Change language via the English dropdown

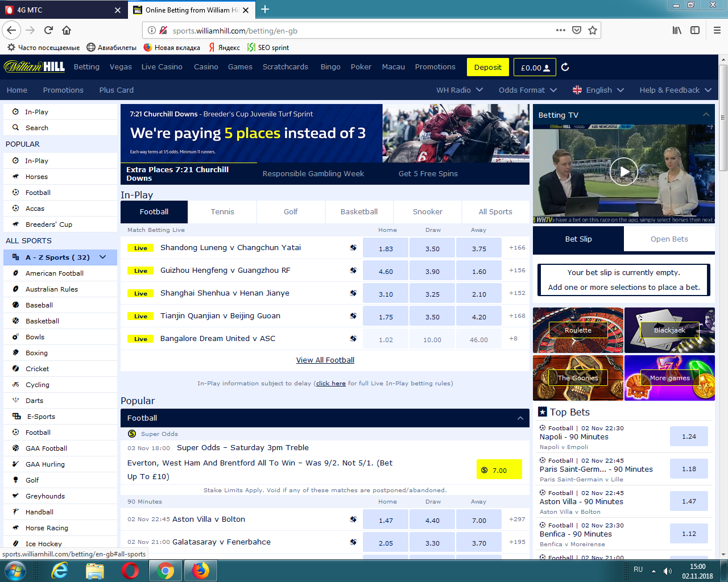click(598, 90)
